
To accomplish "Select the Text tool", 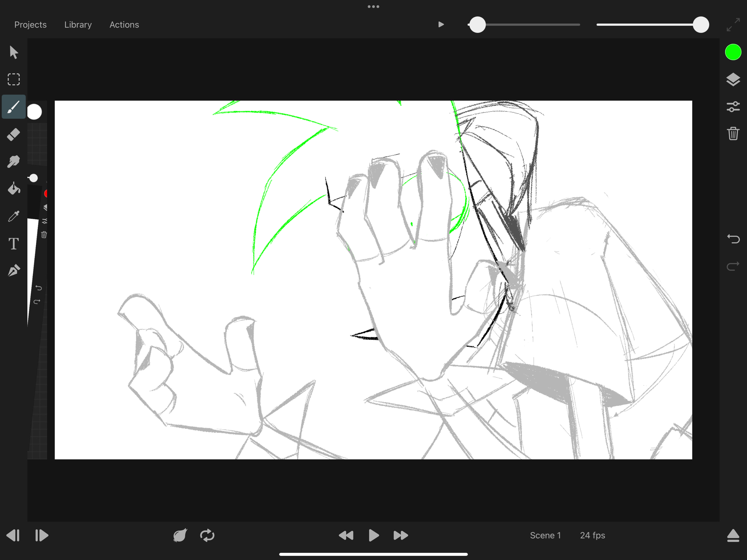I will (x=14, y=244).
